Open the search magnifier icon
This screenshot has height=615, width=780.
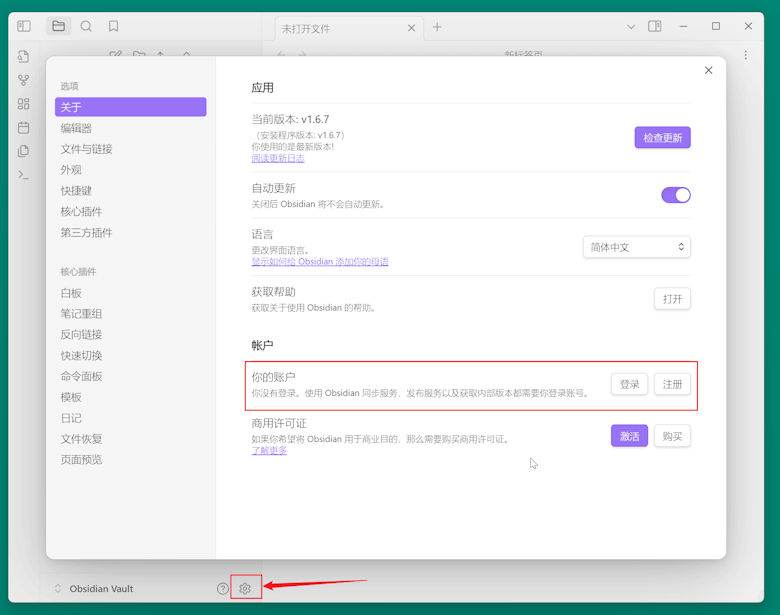(x=86, y=27)
